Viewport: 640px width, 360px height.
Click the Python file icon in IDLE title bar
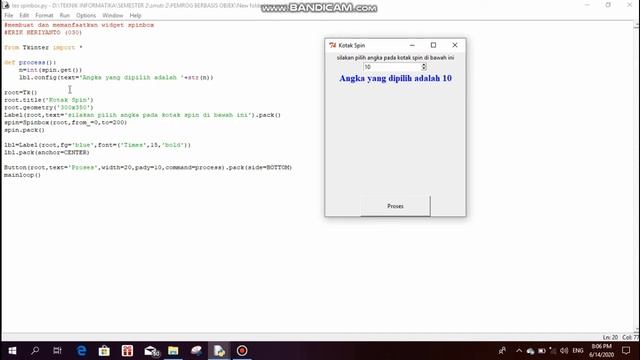coord(6,5)
